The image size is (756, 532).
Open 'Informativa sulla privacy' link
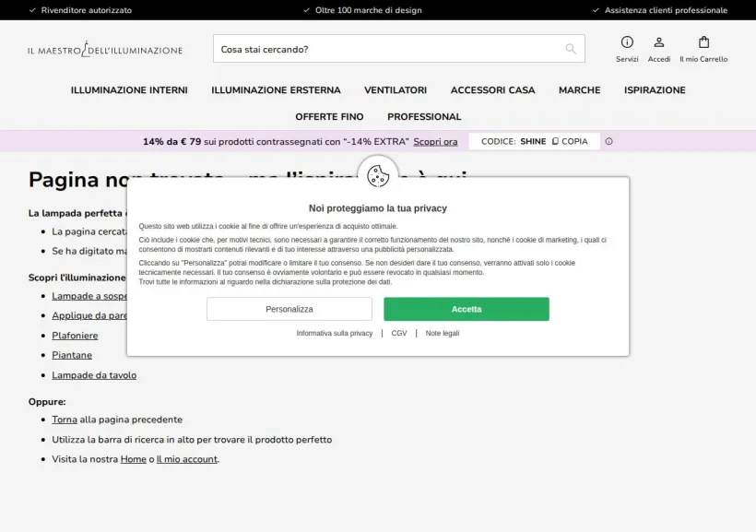pyautogui.click(x=335, y=333)
